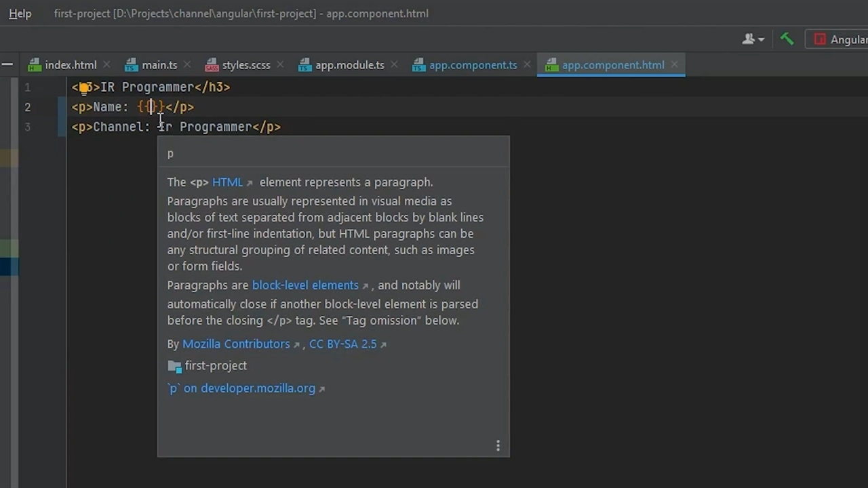Switch to the index.html tab
868x488 pixels.
[70, 65]
